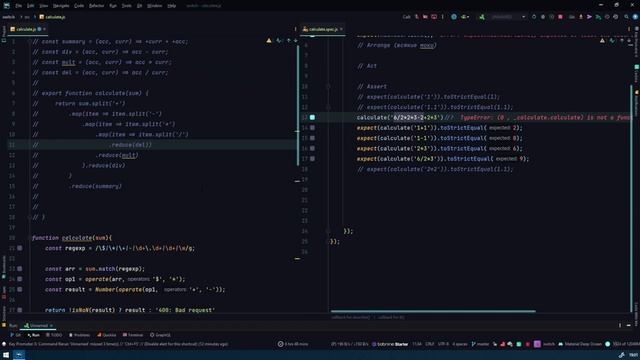Click the Git label in toolbar
This screenshot has width=640, height=360.
click(x=571, y=17)
